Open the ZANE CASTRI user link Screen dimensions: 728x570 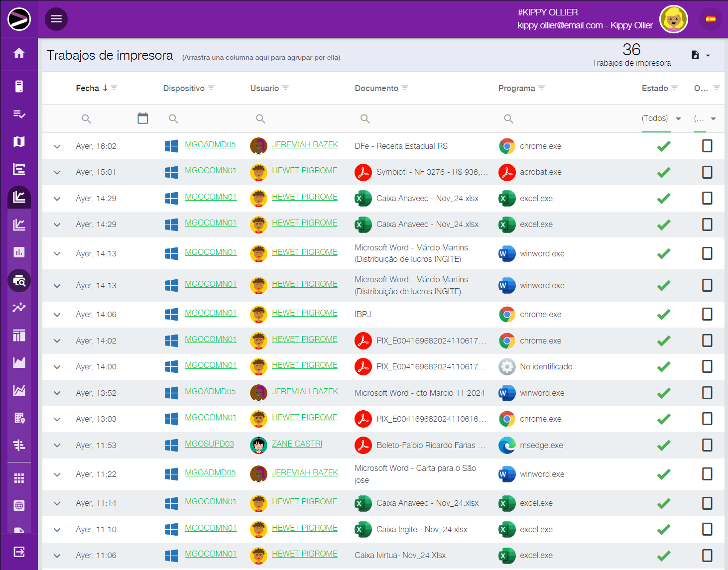click(x=297, y=444)
